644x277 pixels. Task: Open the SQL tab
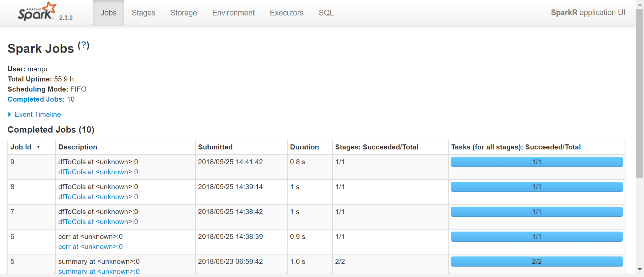[x=326, y=13]
